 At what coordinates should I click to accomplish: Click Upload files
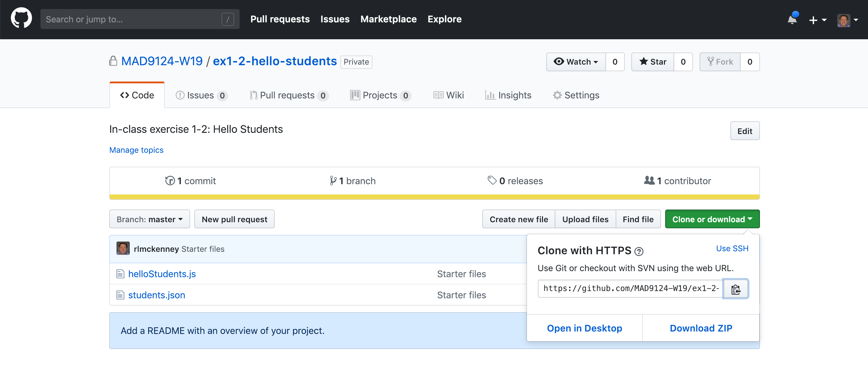coord(585,219)
